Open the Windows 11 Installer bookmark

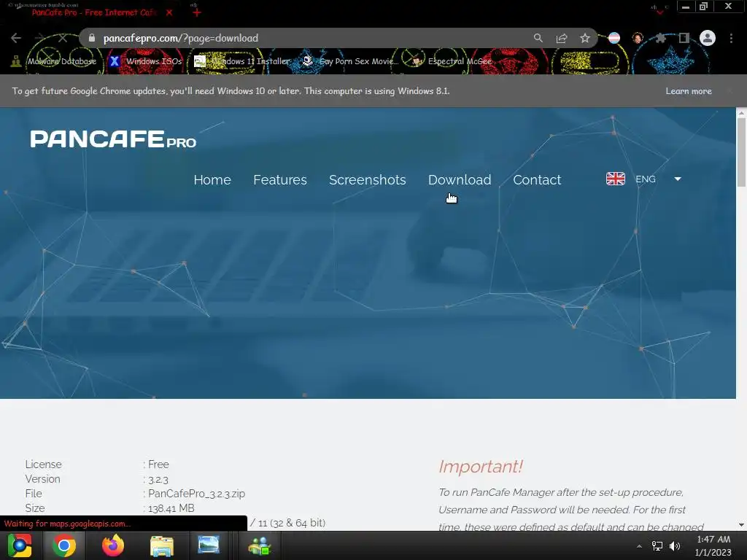click(x=242, y=61)
